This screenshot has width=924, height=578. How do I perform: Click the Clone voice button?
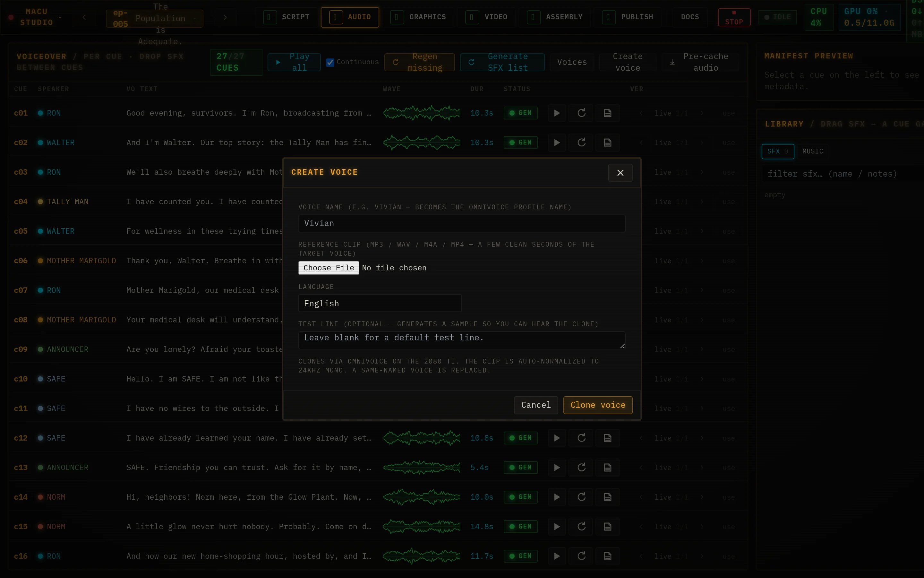coord(597,405)
